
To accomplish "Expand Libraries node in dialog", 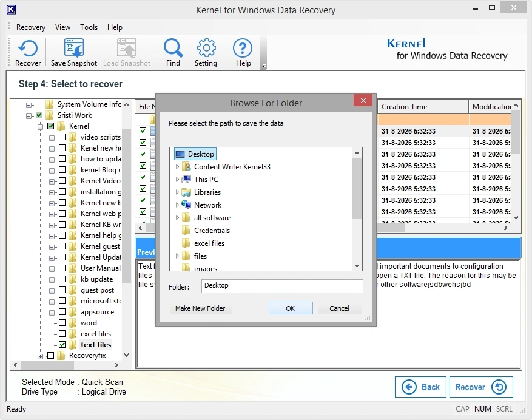I will [177, 192].
